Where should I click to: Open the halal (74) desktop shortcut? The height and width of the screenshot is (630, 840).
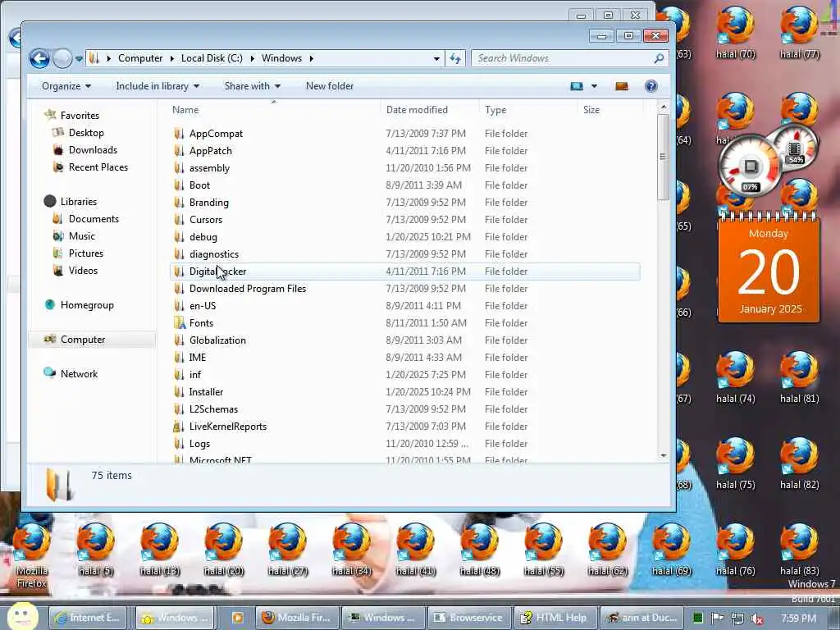736,377
